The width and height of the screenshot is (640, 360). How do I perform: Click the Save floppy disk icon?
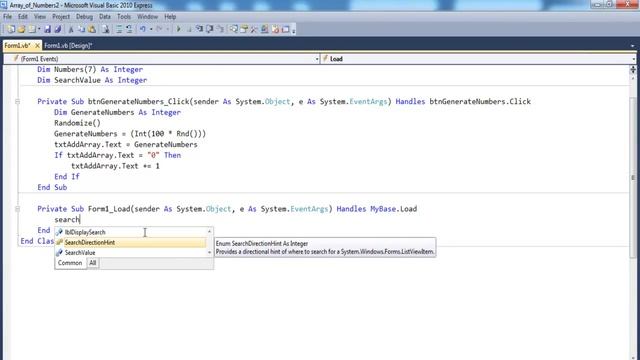pos(47,29)
